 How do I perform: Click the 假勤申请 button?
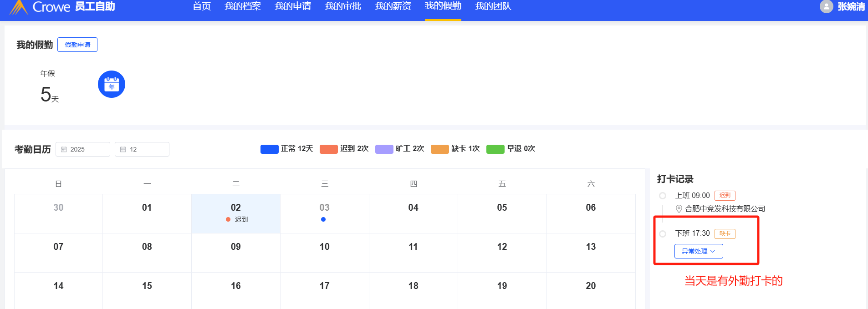77,45
